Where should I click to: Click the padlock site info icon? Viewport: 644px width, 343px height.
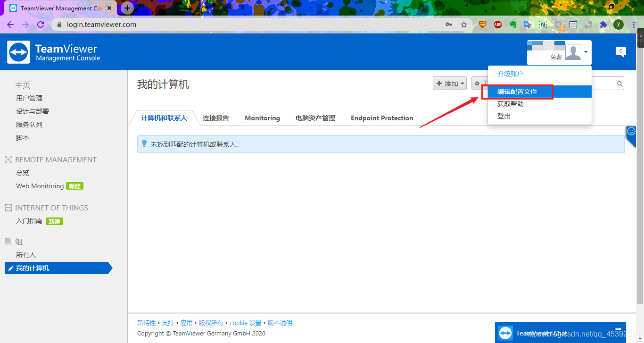pyautogui.click(x=59, y=25)
